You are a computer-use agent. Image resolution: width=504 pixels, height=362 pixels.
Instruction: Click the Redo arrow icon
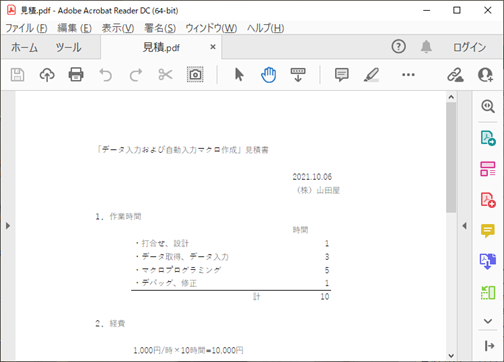pyautogui.click(x=136, y=75)
